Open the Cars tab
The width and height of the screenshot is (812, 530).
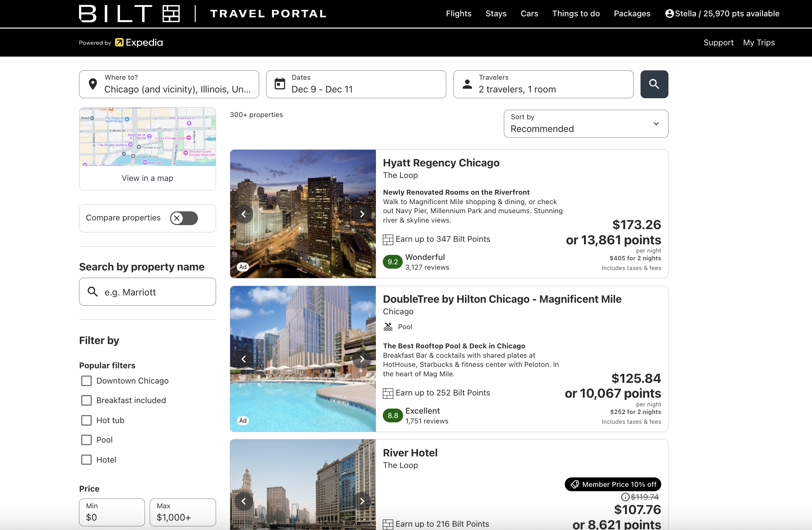(x=529, y=13)
